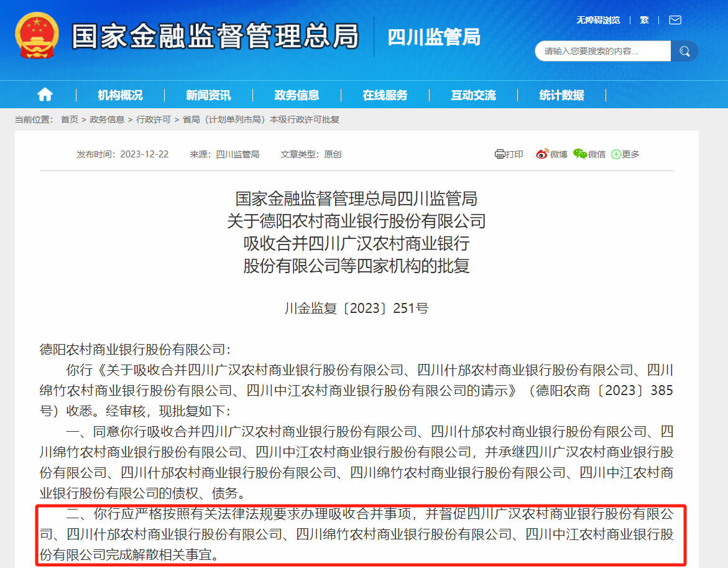728x568 pixels.
Task: Click 省局（计划单列市局）本级行政许可批复 breadcrumb
Action: click(x=261, y=120)
